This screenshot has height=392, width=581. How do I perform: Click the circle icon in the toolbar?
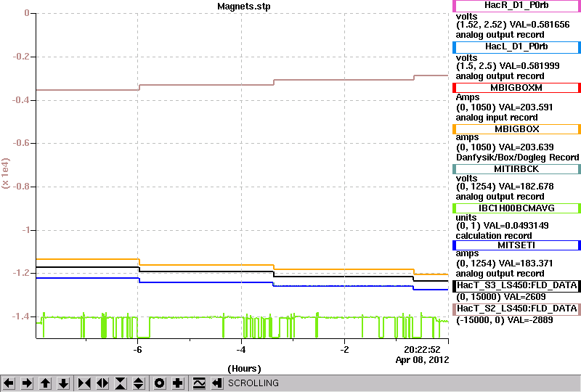[x=160, y=383]
